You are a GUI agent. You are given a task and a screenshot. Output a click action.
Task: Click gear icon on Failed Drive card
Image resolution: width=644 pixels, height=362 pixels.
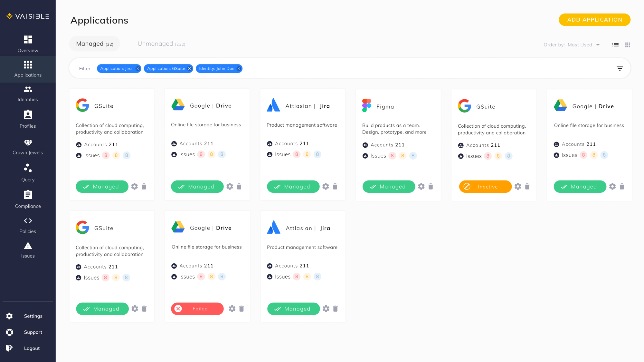(x=232, y=308)
